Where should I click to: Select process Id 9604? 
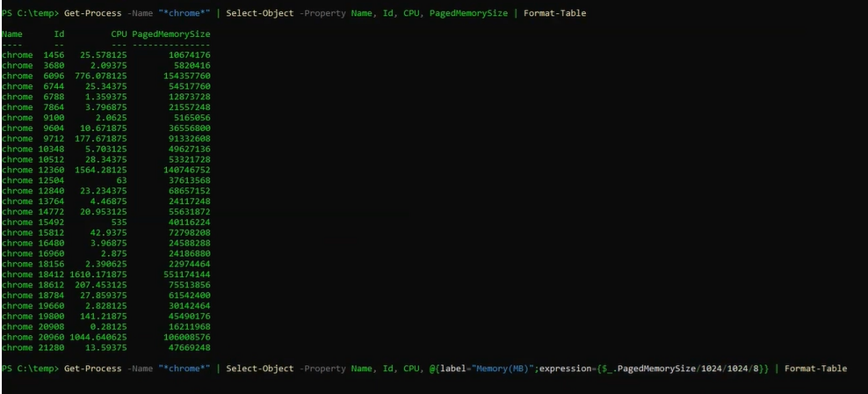54,128
